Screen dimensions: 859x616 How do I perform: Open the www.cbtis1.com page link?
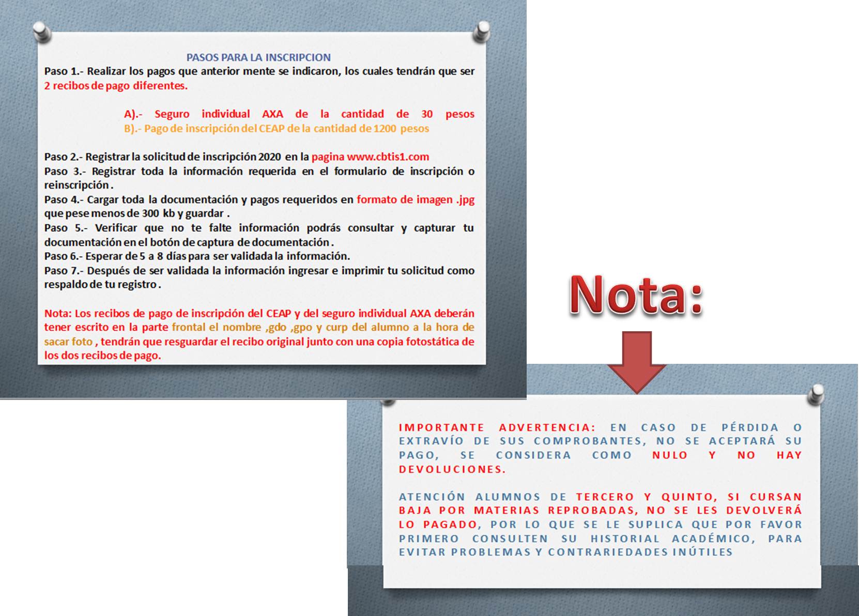[x=388, y=157]
